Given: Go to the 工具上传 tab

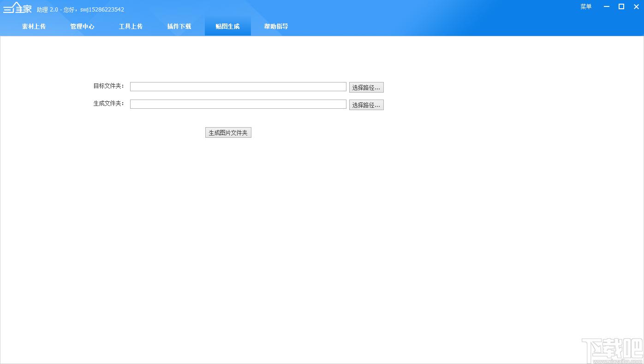Looking at the screenshot, I should 131,26.
